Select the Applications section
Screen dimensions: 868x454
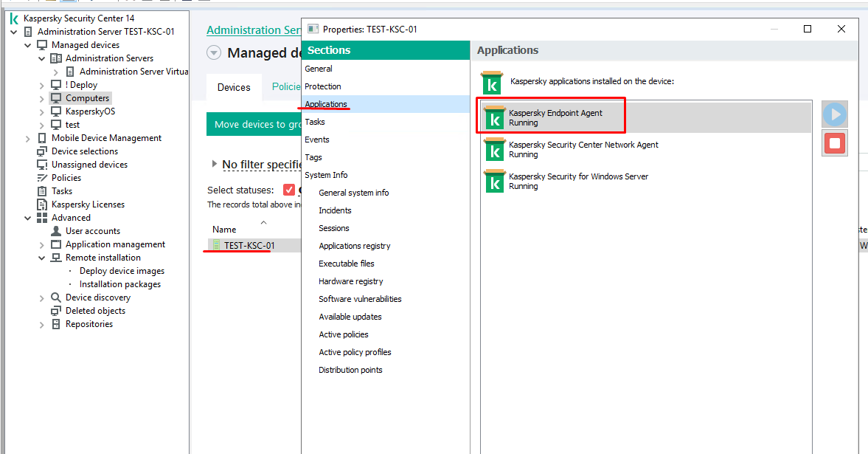click(386, 104)
